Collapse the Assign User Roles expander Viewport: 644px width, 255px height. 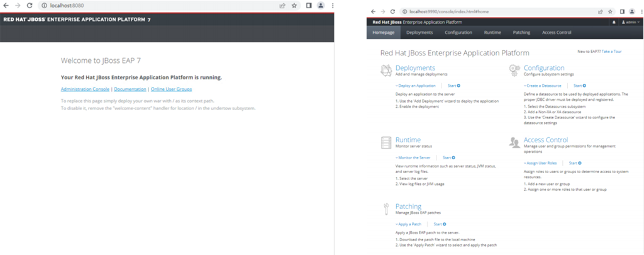[540, 163]
